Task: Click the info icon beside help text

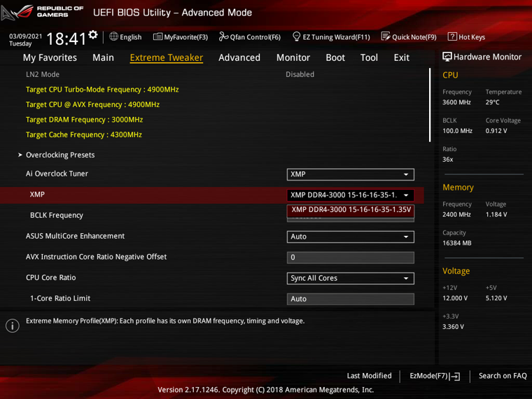Action: 13,325
